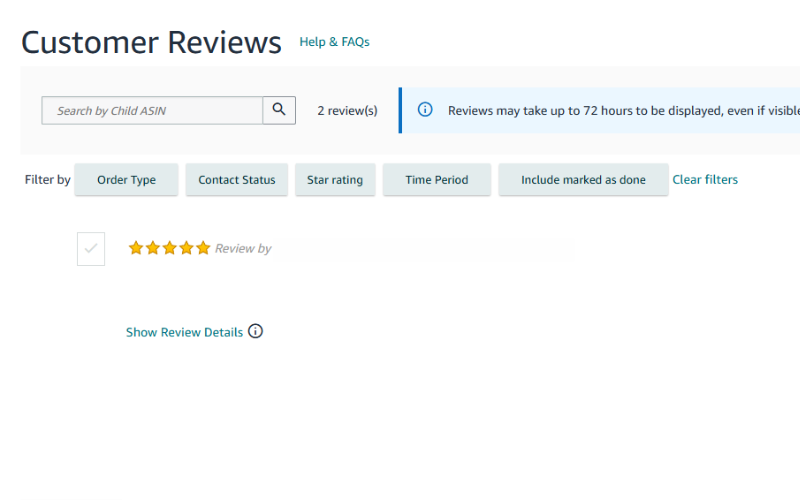Open the Order Type filter
This screenshot has width=800, height=500.
point(127,180)
